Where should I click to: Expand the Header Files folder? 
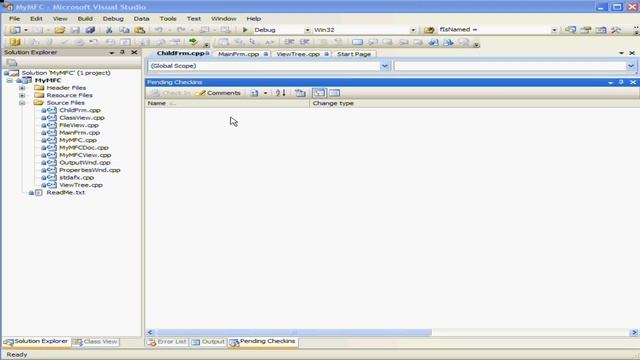(x=22, y=88)
